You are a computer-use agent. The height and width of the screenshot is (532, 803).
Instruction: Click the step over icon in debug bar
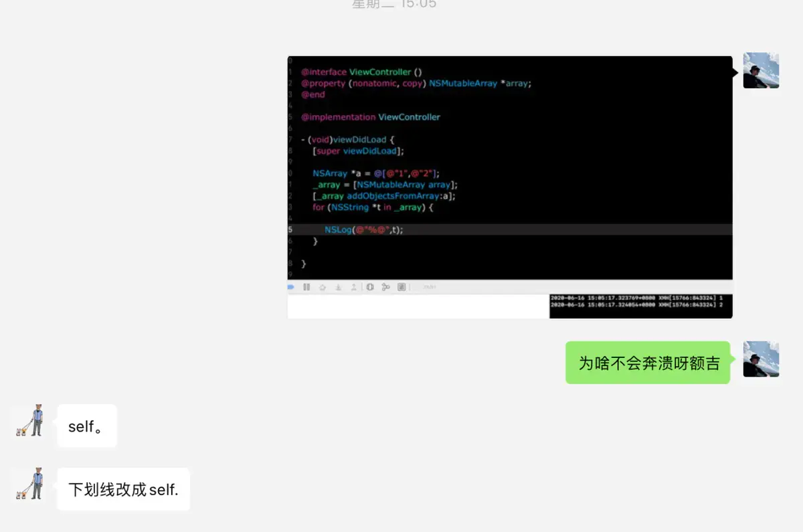pyautogui.click(x=323, y=287)
